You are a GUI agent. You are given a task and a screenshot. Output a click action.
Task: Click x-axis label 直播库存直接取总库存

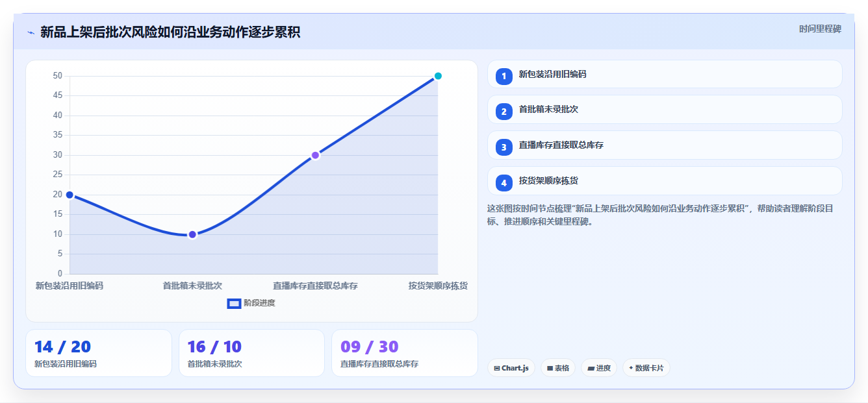tap(315, 286)
